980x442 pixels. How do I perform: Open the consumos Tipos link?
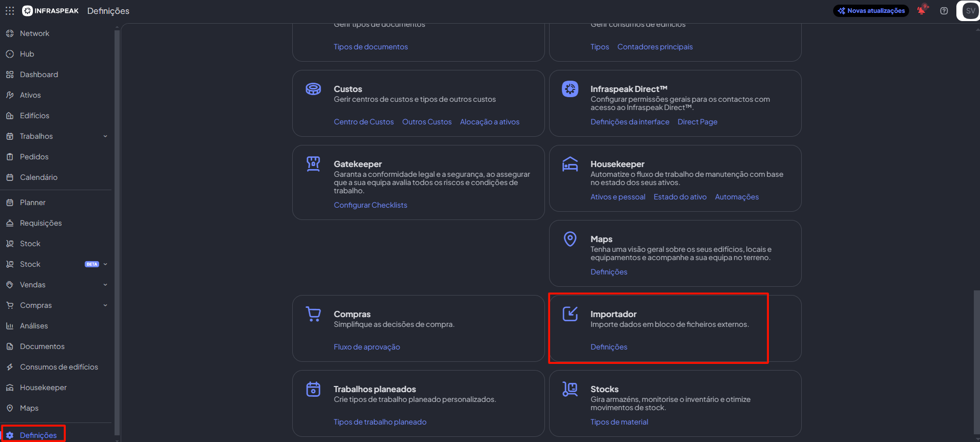[x=599, y=47]
